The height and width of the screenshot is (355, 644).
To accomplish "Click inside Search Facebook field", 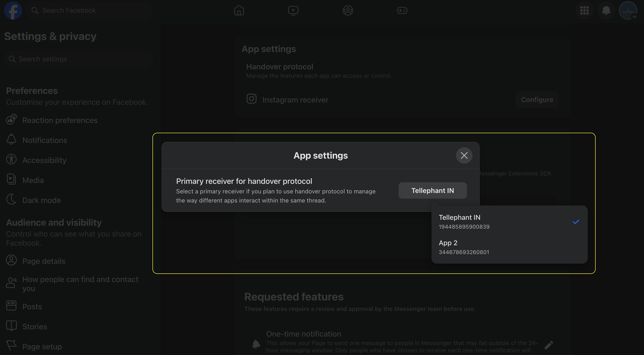I will click(x=90, y=10).
